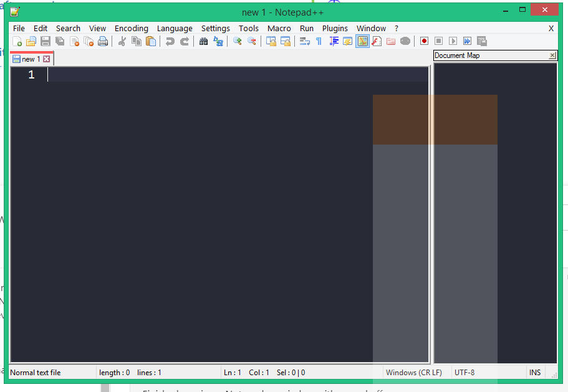Open the Run menu

pos(307,28)
